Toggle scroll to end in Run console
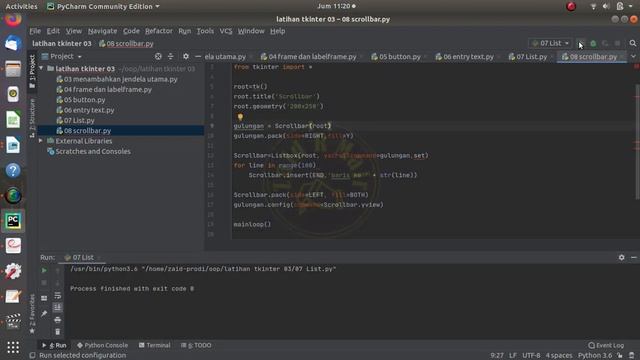 [58, 307]
